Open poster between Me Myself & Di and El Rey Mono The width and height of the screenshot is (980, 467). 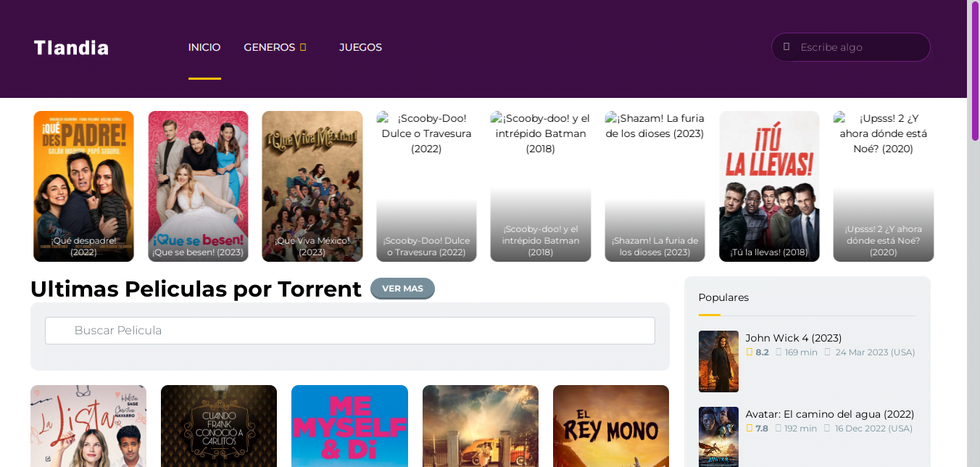pyautogui.click(x=481, y=426)
